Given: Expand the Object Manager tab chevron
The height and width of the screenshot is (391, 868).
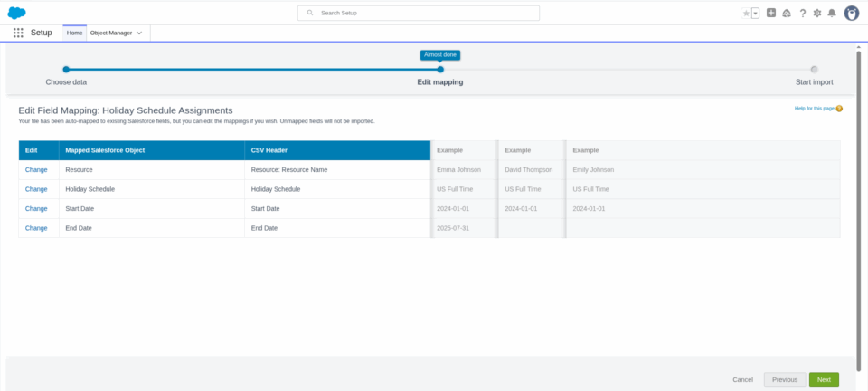Looking at the screenshot, I should 138,33.
